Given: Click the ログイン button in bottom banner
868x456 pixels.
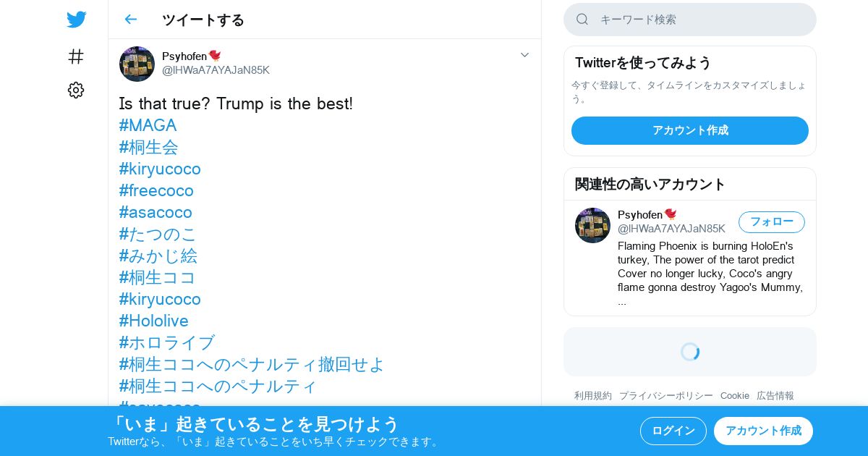Looking at the screenshot, I should tap(673, 431).
